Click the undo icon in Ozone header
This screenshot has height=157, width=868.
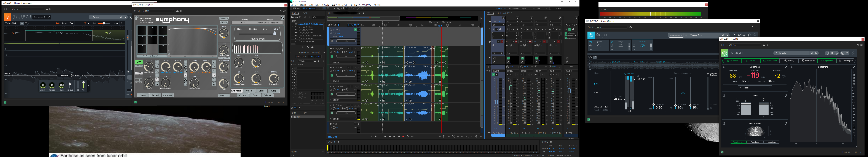click(x=735, y=35)
